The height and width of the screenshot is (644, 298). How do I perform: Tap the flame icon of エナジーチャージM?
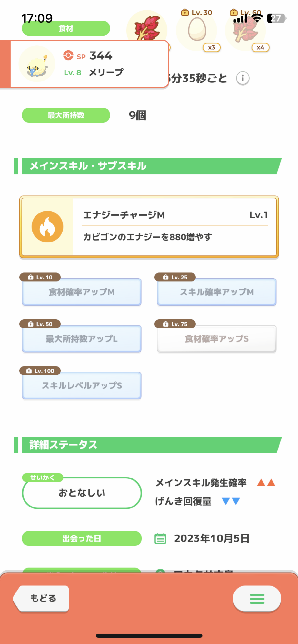tap(47, 227)
